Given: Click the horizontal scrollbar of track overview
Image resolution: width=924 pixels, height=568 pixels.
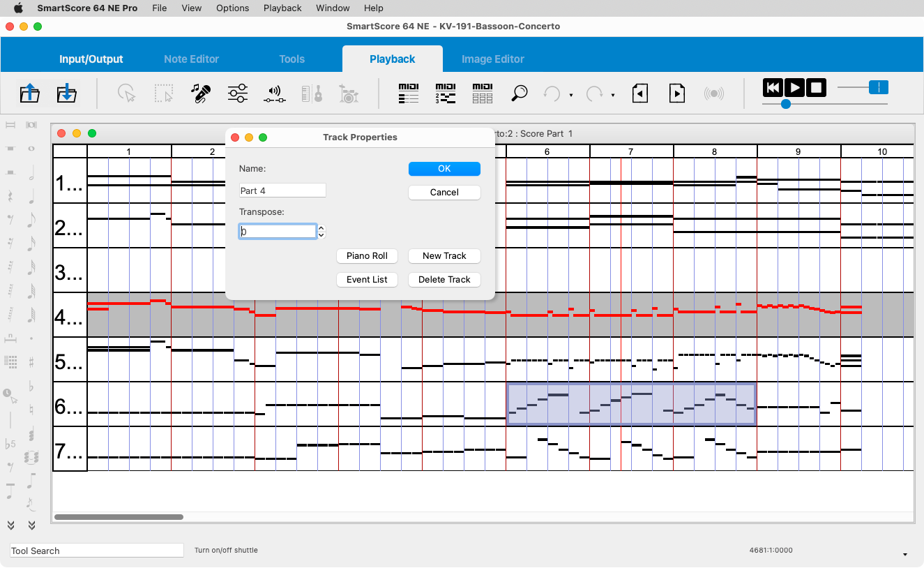Looking at the screenshot, I should click(119, 517).
